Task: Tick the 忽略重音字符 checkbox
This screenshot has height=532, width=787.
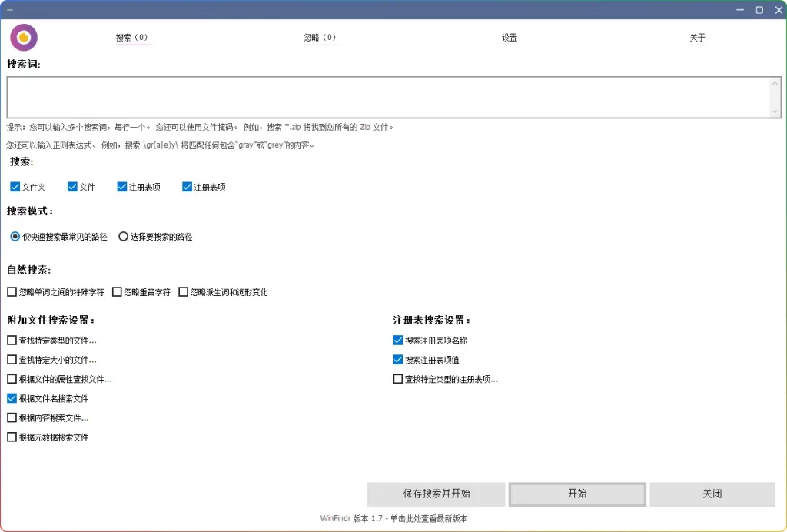Action: pyautogui.click(x=118, y=292)
